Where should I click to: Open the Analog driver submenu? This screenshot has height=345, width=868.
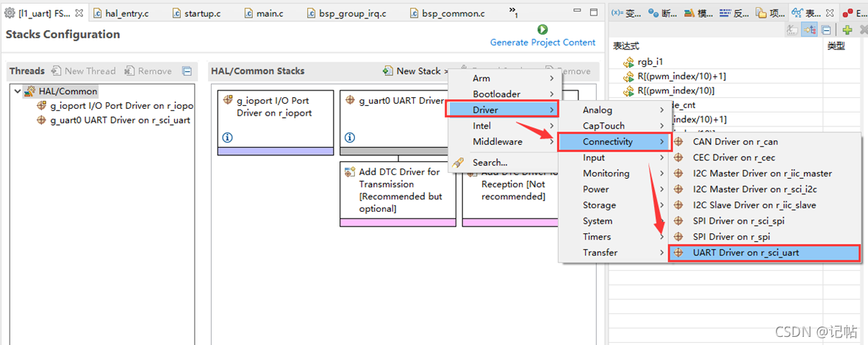point(614,110)
